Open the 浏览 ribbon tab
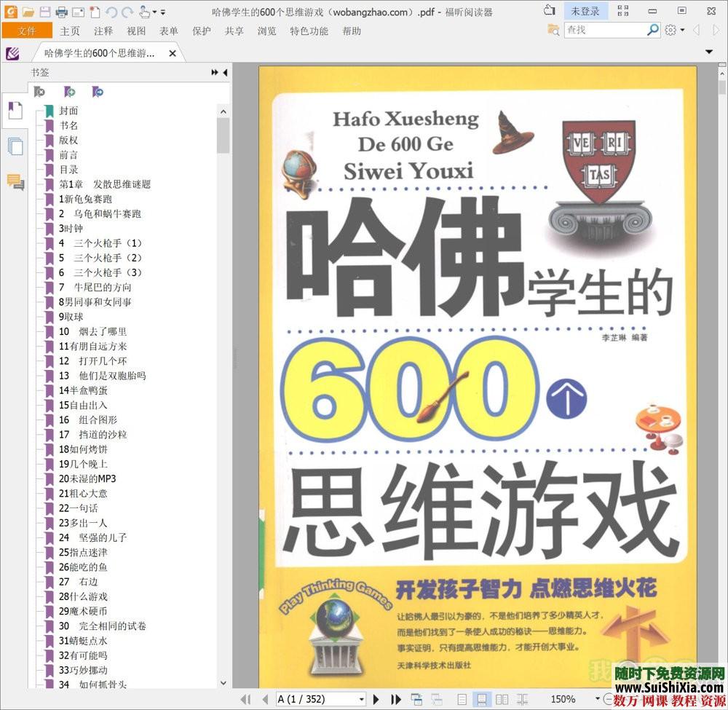 (x=266, y=31)
